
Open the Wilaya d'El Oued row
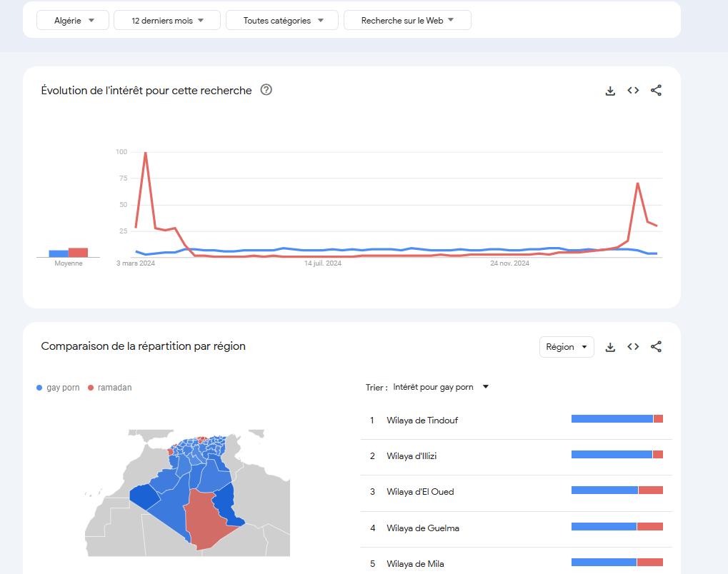tap(420, 492)
